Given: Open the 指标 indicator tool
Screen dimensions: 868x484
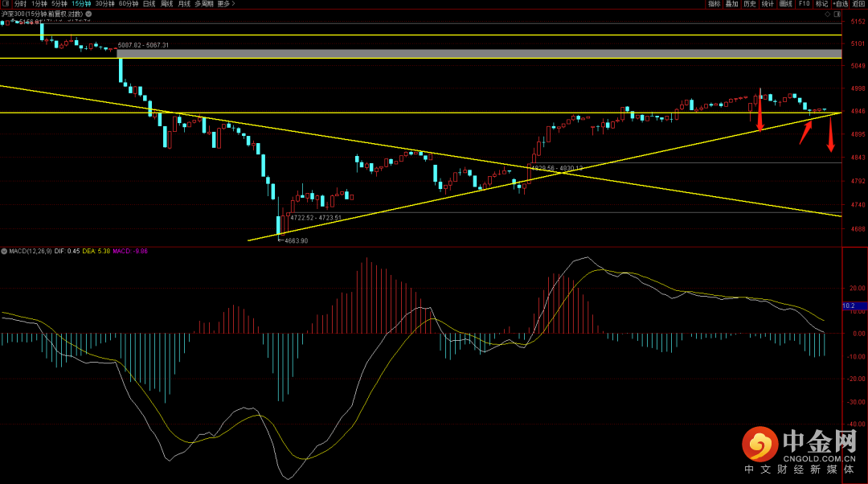Looking at the screenshot, I should (x=714, y=4).
